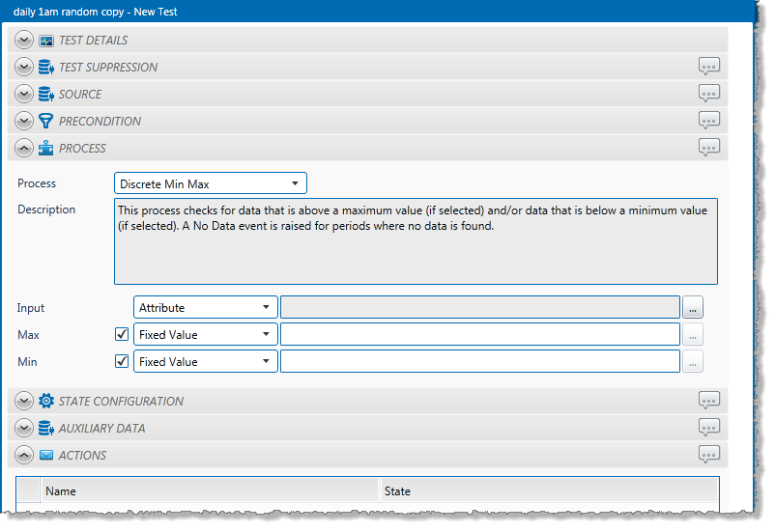Screen dimensions: 775x532
Task: Uncheck the Max checkbox
Action: 122,335
